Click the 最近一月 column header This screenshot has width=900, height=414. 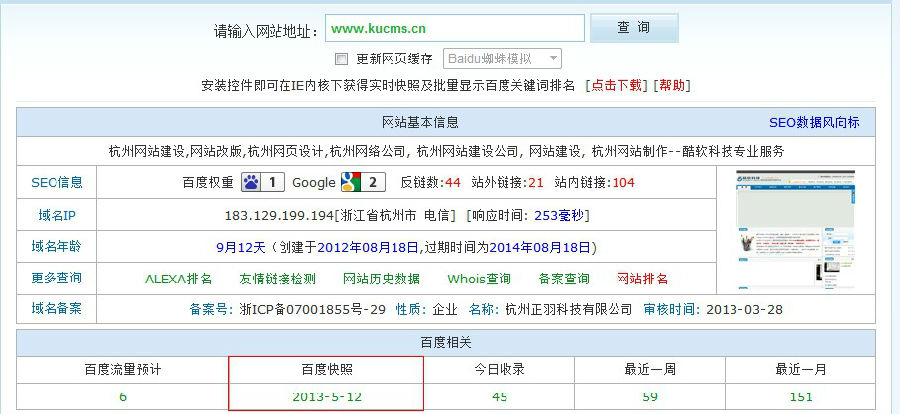tap(801, 370)
